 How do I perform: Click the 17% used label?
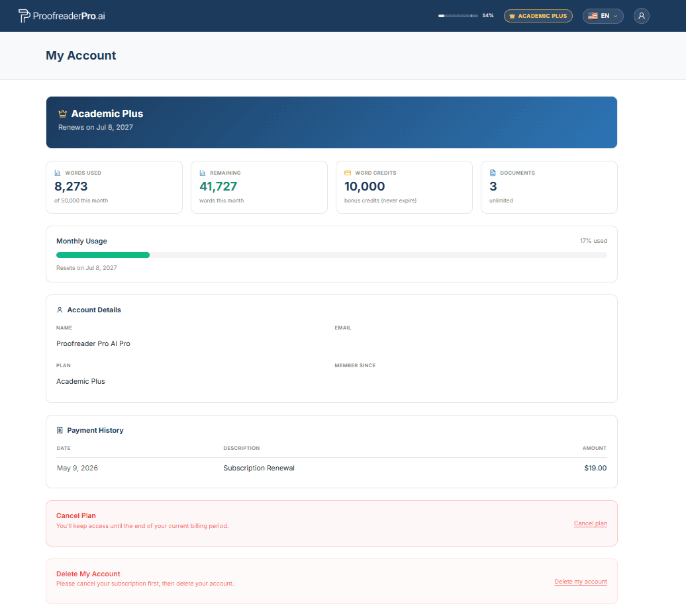click(593, 241)
